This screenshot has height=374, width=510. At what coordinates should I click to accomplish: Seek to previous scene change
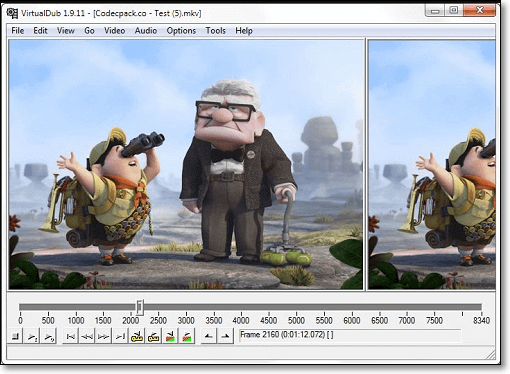point(170,336)
